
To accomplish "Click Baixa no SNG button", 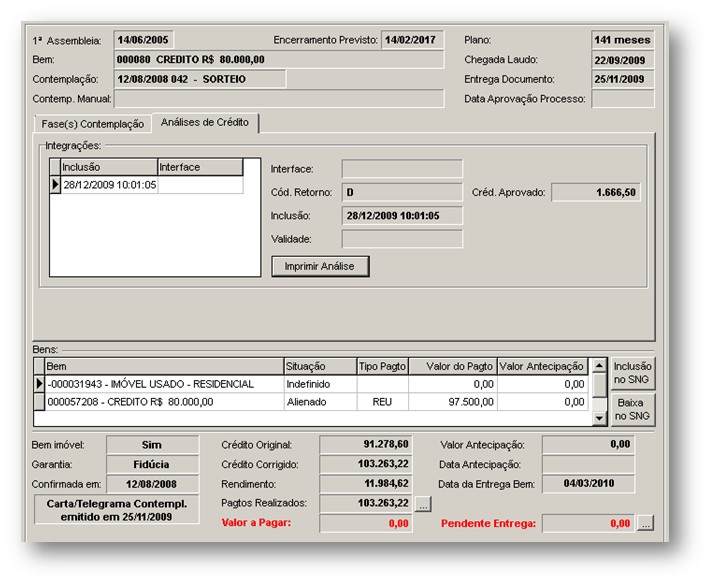I will [x=632, y=409].
